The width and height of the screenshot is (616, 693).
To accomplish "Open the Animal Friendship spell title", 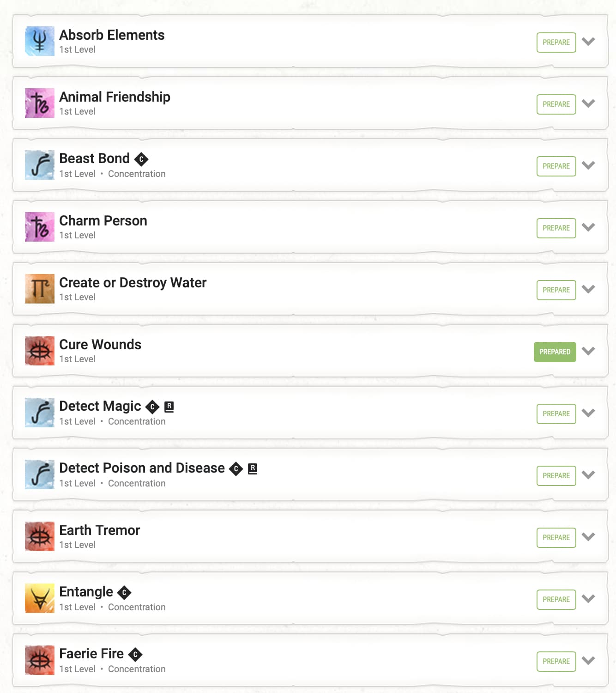I will [x=115, y=97].
